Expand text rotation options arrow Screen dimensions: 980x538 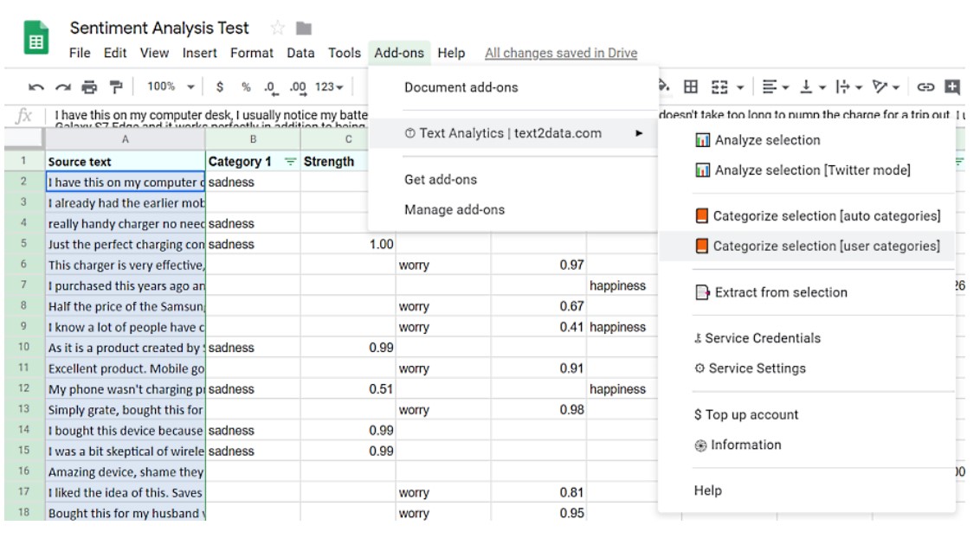pos(896,87)
